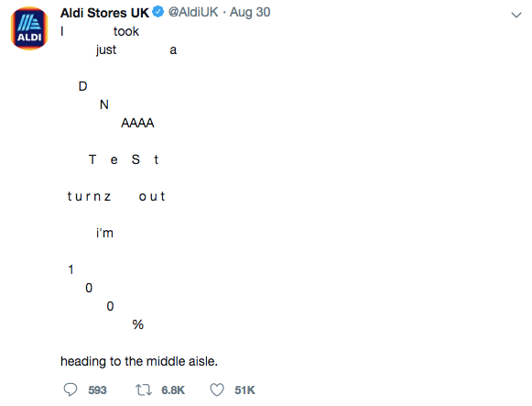
Task: Click the 593 replies count
Action: point(97,390)
